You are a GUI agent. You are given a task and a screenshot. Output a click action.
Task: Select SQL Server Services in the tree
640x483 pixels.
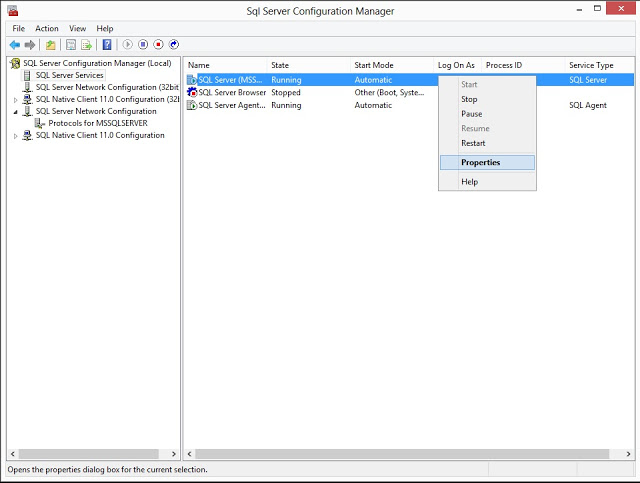tap(69, 75)
